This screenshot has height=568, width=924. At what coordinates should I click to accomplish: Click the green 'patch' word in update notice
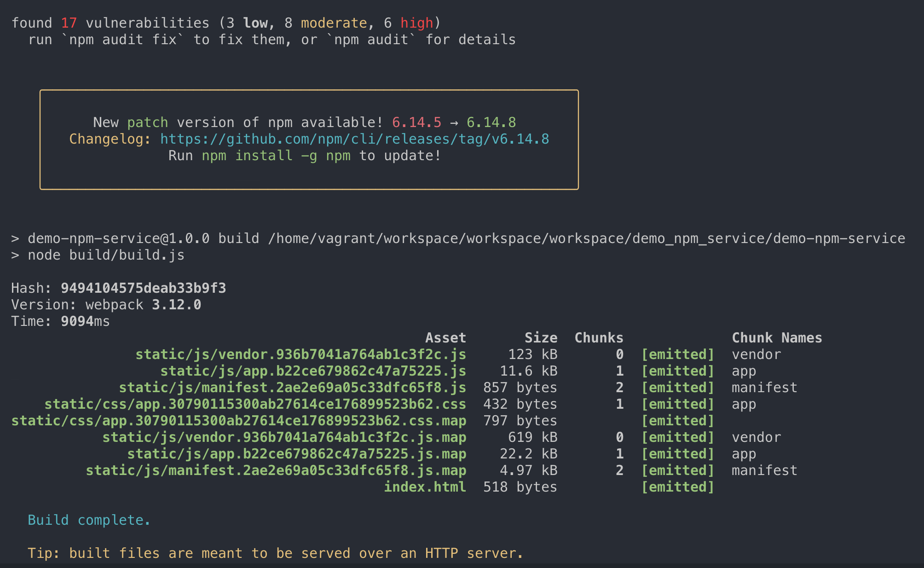(x=147, y=122)
